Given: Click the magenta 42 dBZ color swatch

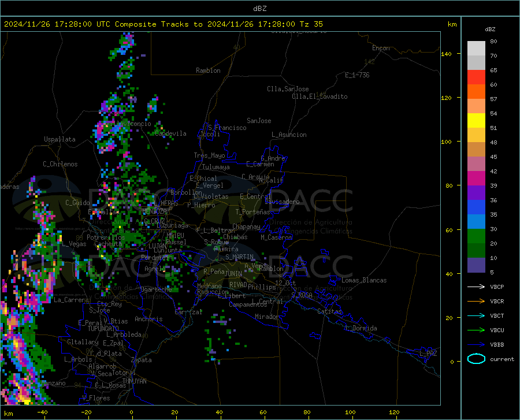Looking at the screenshot, I should point(476,179).
